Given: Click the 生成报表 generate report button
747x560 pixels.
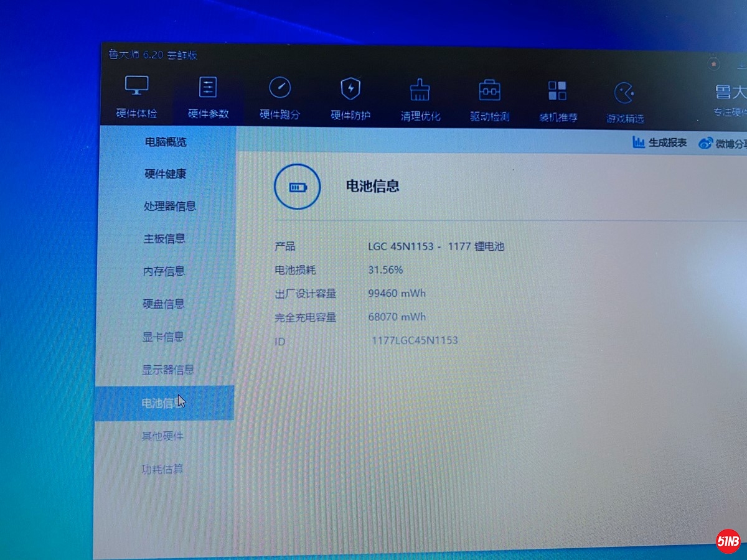Looking at the screenshot, I should (660, 142).
